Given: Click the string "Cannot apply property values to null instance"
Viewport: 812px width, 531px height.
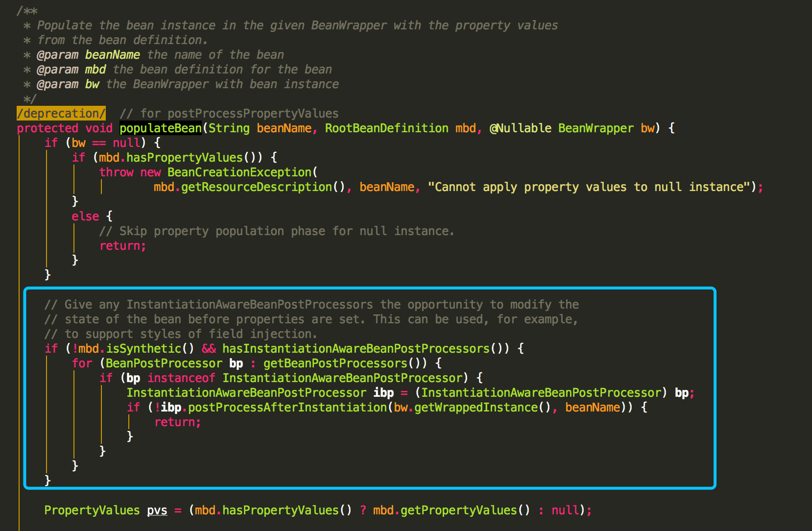Looking at the screenshot, I should tap(589, 187).
